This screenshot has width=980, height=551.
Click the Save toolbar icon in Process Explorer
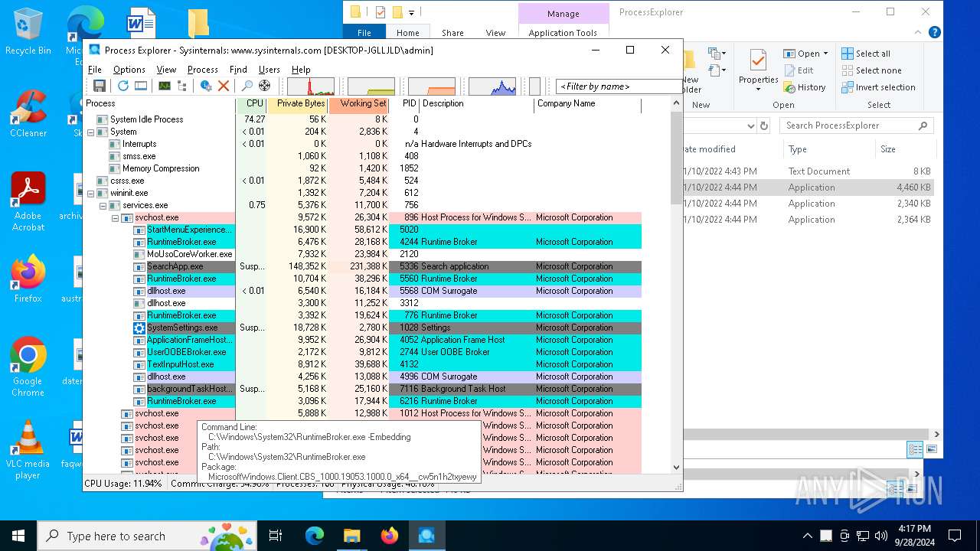99,86
